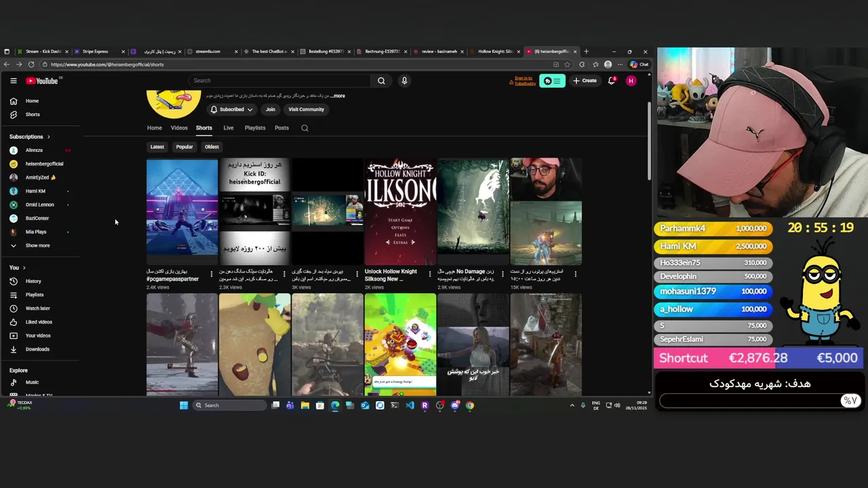Switch to streamfa.com tab
The height and width of the screenshot is (488, 868).
point(212,52)
